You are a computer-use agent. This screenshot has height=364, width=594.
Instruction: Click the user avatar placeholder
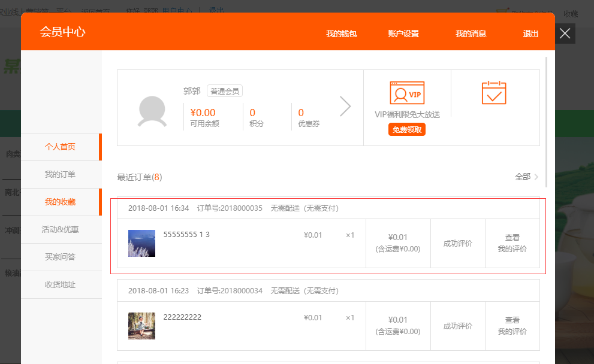pos(152,111)
